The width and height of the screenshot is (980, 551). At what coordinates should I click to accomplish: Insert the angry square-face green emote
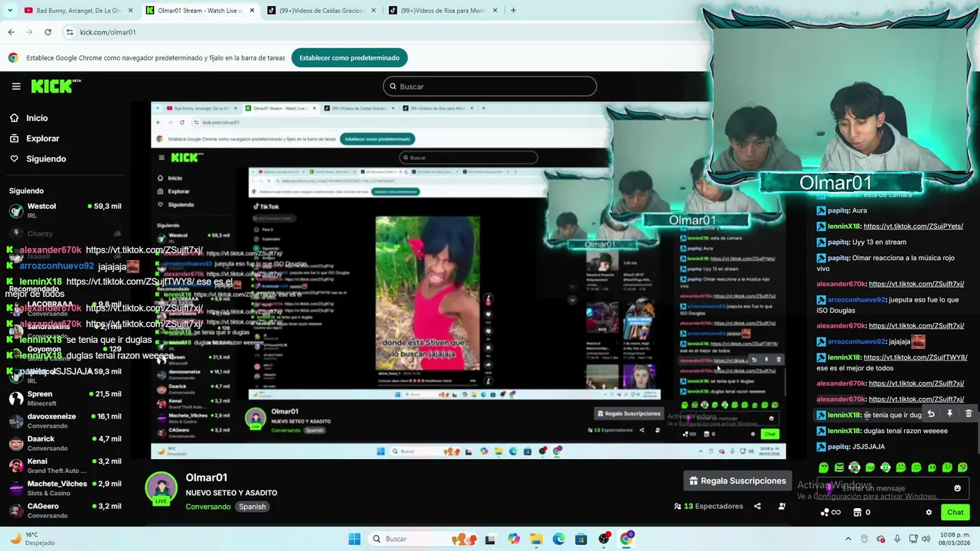(x=839, y=468)
